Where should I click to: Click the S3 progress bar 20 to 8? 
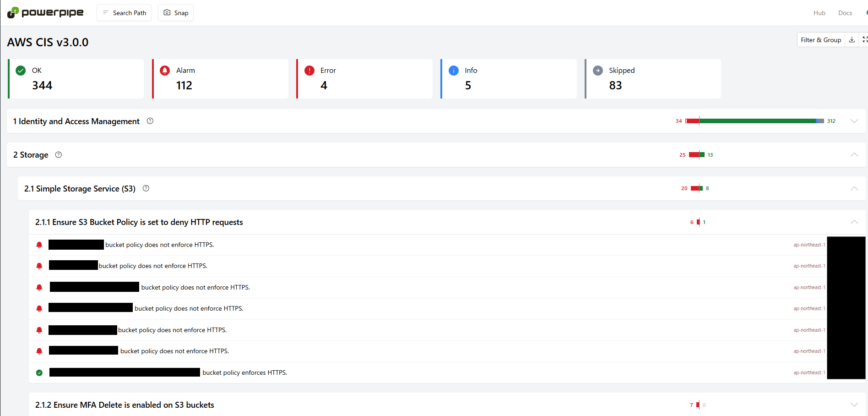pyautogui.click(x=697, y=188)
